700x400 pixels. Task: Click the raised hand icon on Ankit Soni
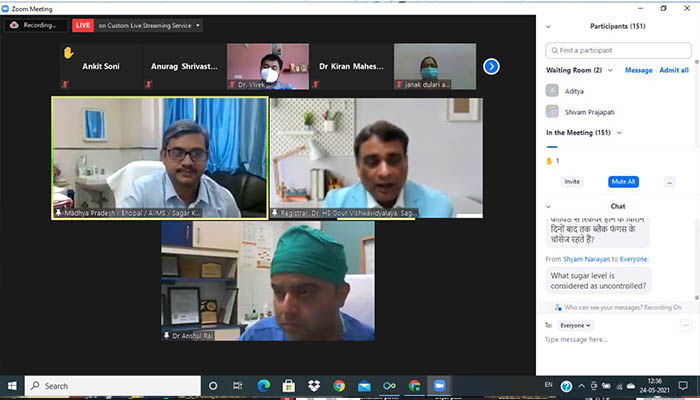68,53
